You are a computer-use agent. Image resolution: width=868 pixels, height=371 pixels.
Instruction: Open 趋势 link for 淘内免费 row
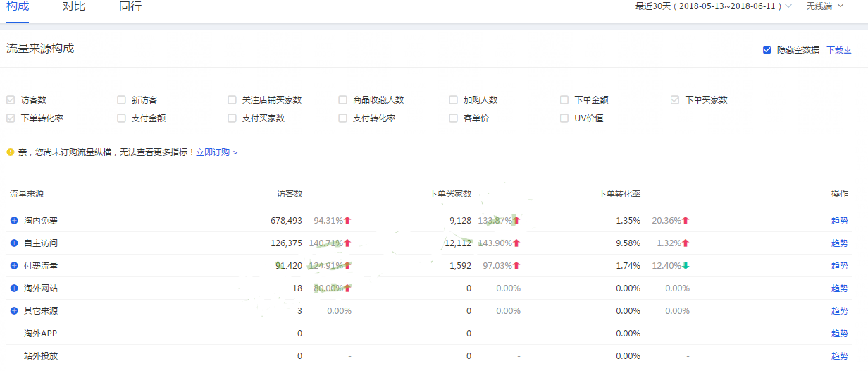[839, 221]
